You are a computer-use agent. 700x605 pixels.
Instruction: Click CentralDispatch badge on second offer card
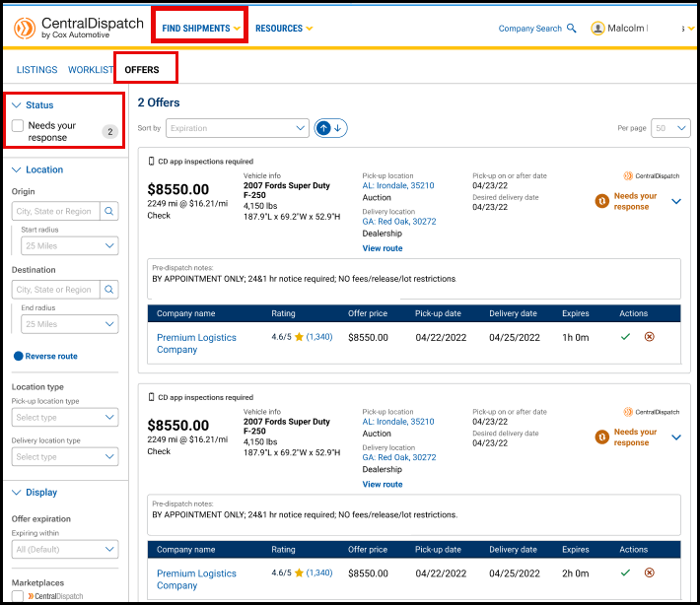pos(652,412)
